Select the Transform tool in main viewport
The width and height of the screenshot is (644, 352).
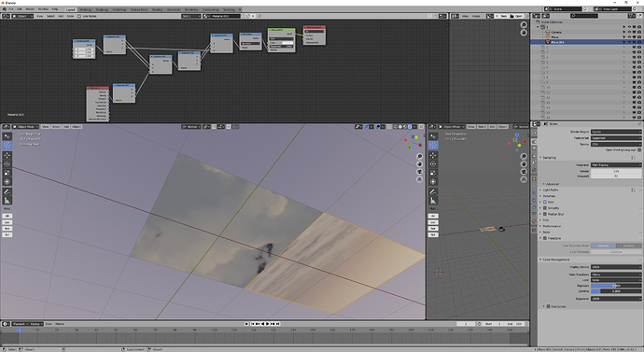tap(7, 181)
